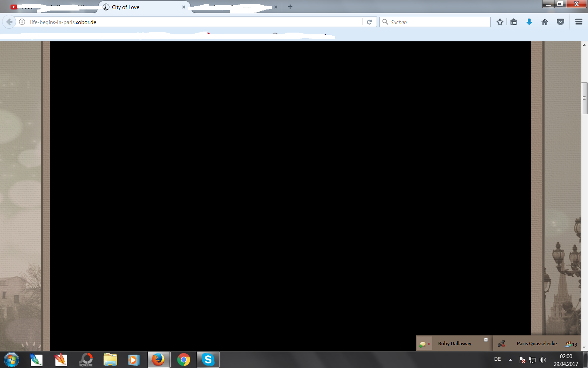Open the new message chat bubble icon
This screenshot has width=588, height=368.
point(423,344)
